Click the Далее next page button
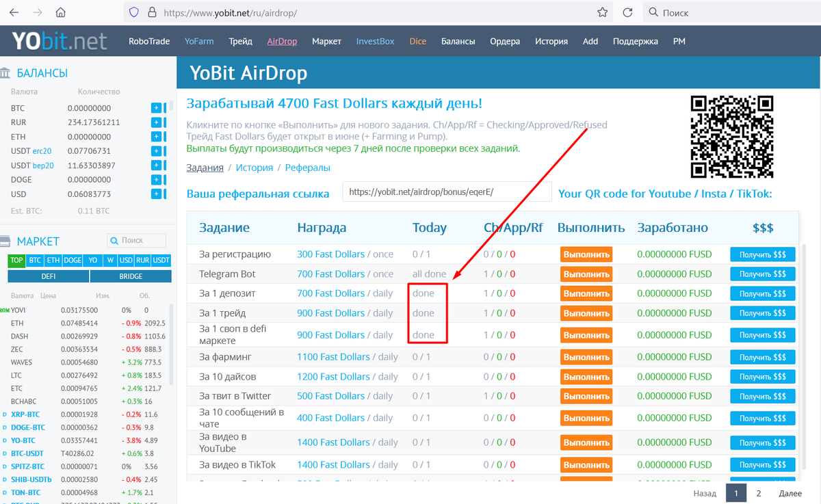The image size is (821, 504). 790,493
